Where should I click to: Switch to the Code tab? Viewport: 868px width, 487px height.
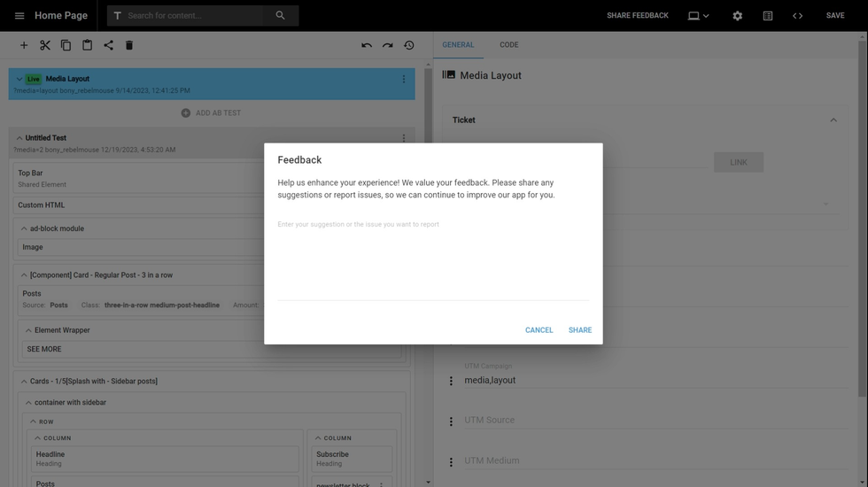click(x=508, y=45)
